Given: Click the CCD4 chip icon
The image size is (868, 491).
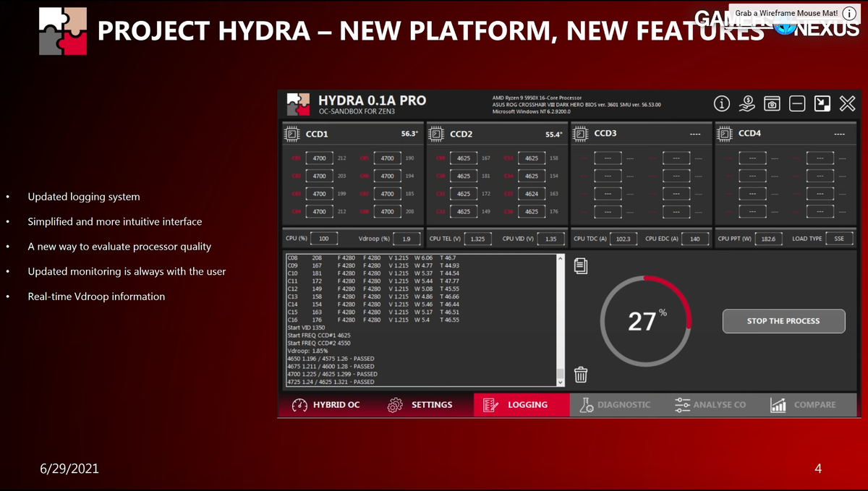Looking at the screenshot, I should point(724,134).
